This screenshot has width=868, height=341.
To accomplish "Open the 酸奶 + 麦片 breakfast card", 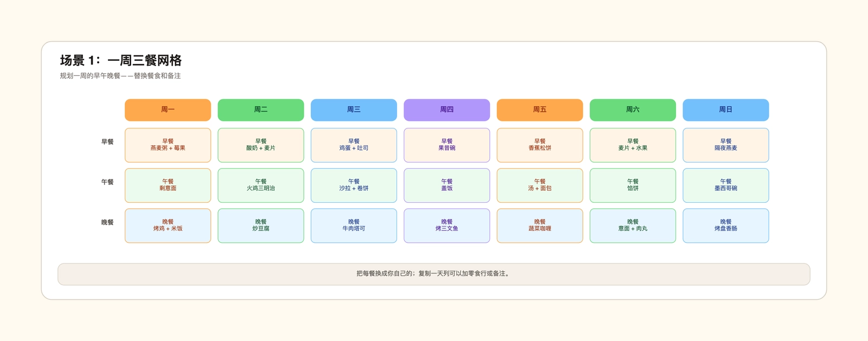I will tap(261, 145).
